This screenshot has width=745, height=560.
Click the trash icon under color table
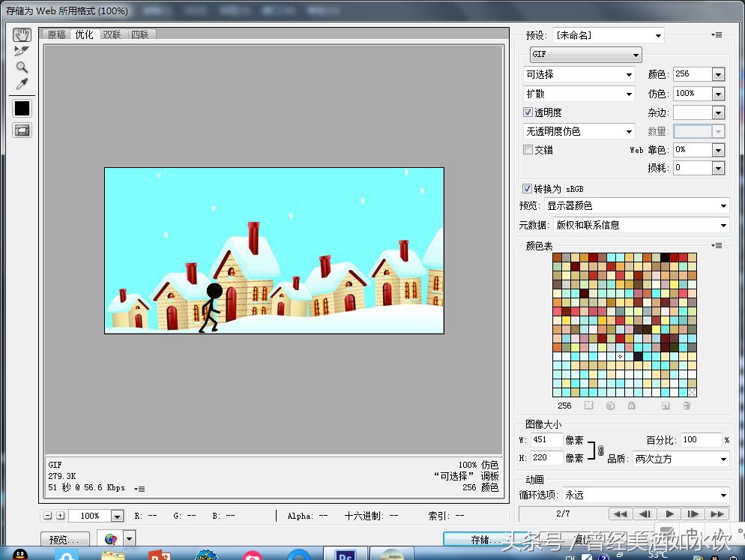coord(687,406)
